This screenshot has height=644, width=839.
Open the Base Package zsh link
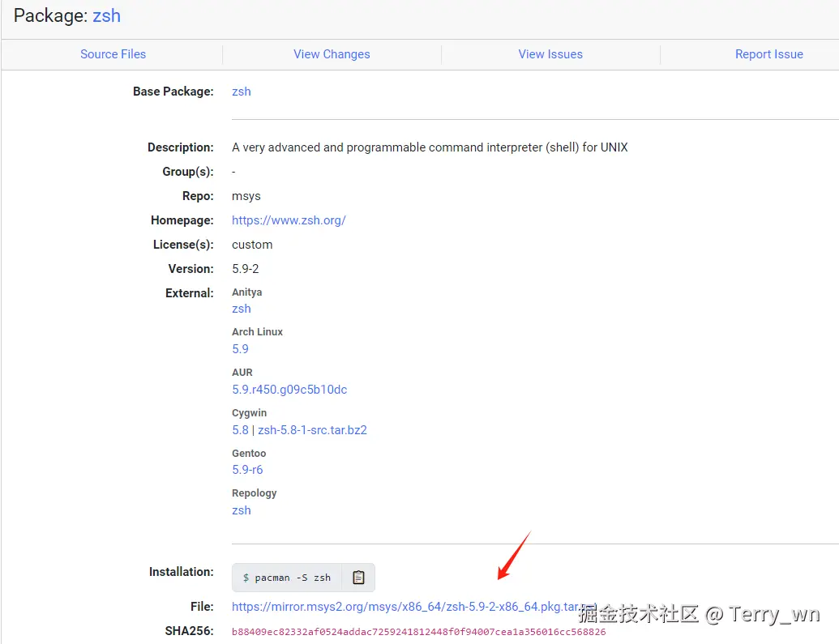(x=242, y=92)
